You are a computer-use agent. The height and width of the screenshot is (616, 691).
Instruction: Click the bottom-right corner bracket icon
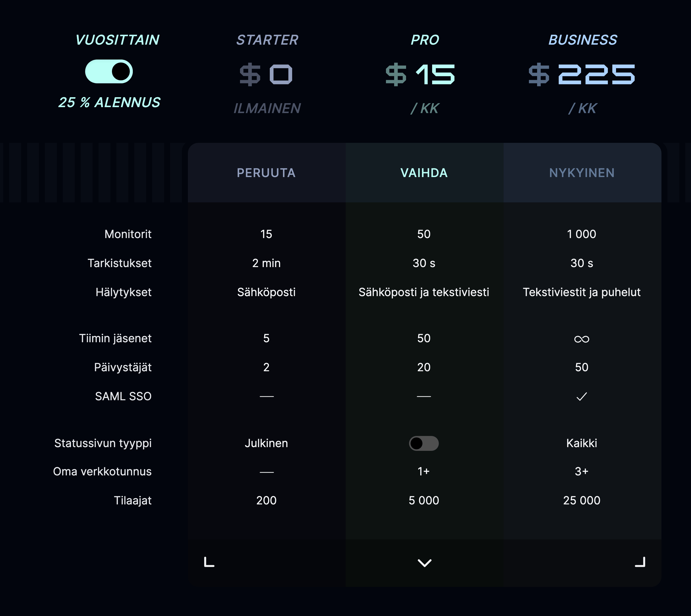(640, 562)
